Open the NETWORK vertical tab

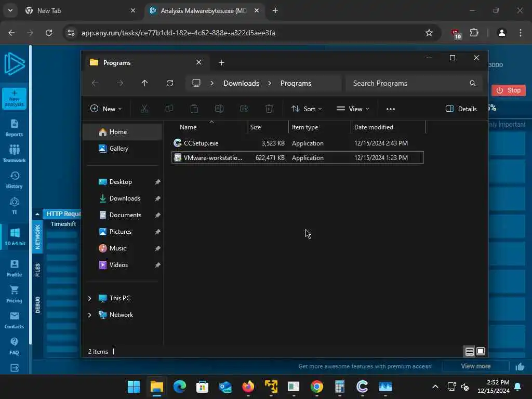[37, 237]
